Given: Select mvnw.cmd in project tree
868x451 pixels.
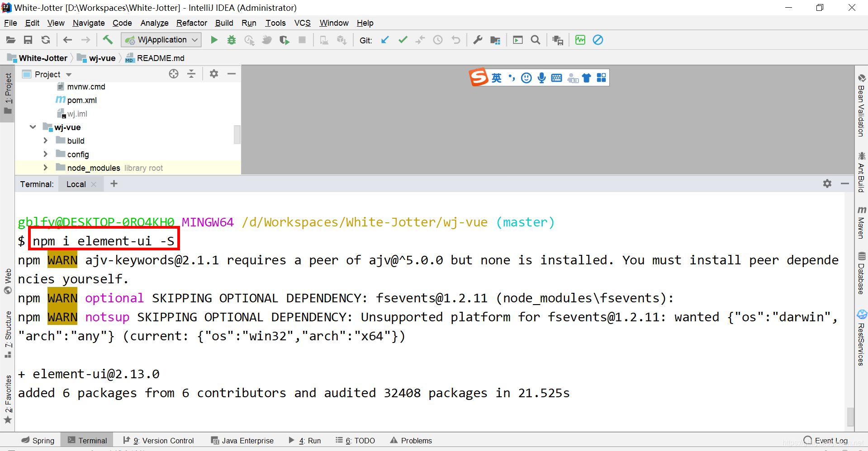Looking at the screenshot, I should 86,87.
